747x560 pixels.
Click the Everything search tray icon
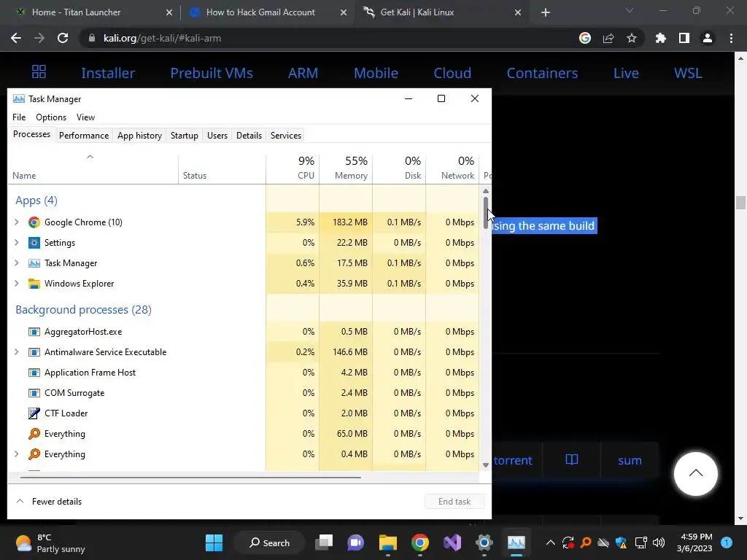[586, 542]
